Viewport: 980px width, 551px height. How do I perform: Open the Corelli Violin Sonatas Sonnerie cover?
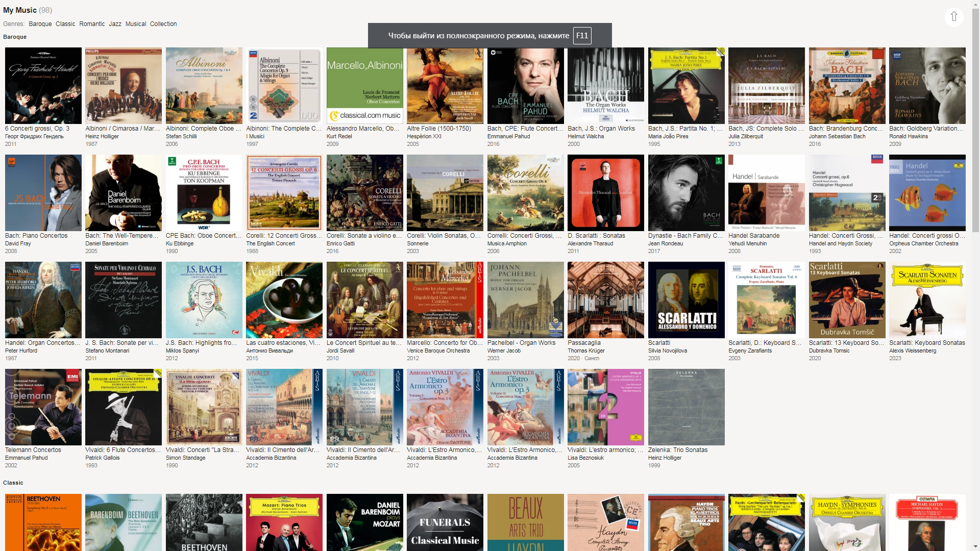pyautogui.click(x=445, y=193)
